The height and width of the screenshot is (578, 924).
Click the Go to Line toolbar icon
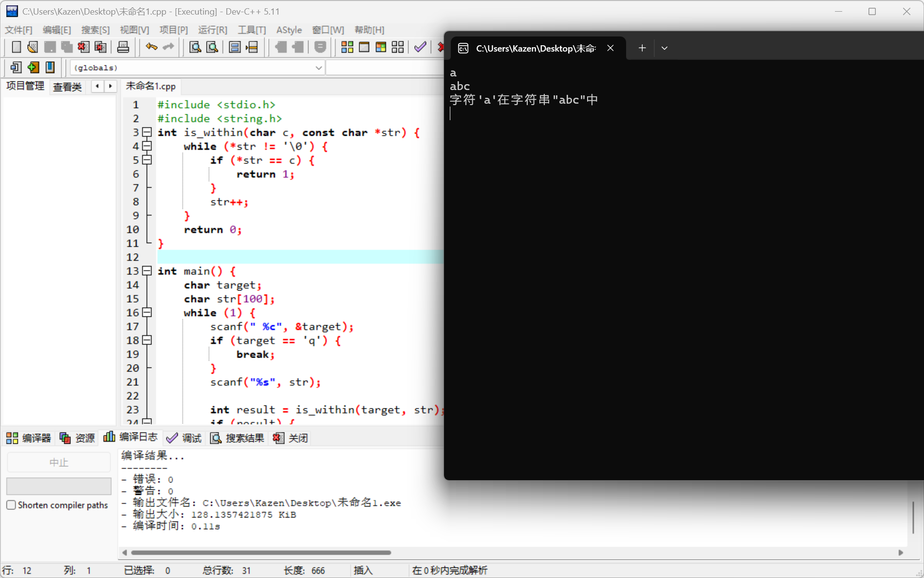tap(252, 47)
